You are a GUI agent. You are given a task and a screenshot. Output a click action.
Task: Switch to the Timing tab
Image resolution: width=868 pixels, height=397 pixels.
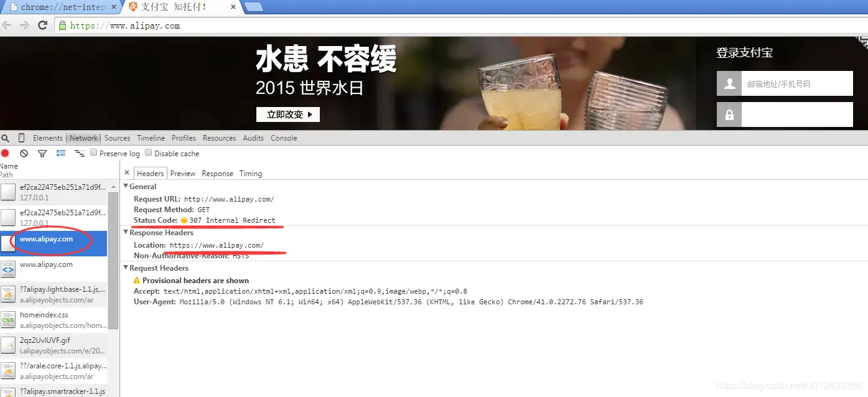250,173
